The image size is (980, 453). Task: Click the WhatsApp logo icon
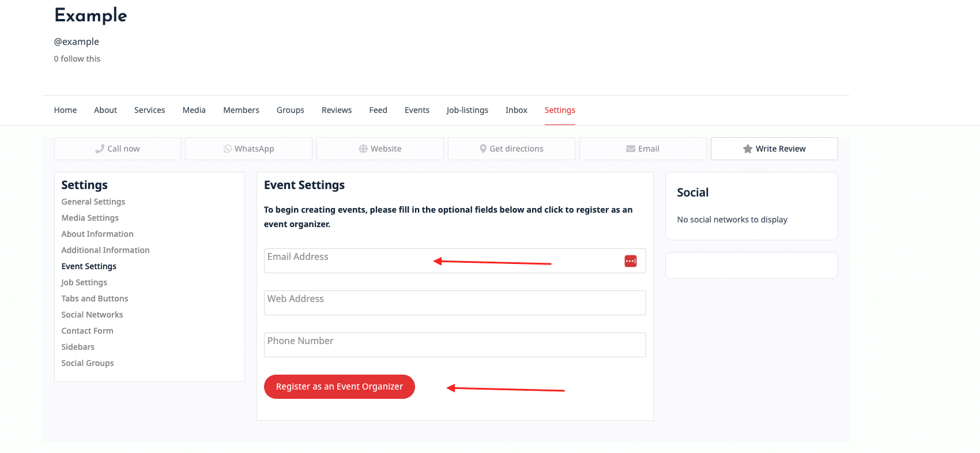pyautogui.click(x=228, y=149)
